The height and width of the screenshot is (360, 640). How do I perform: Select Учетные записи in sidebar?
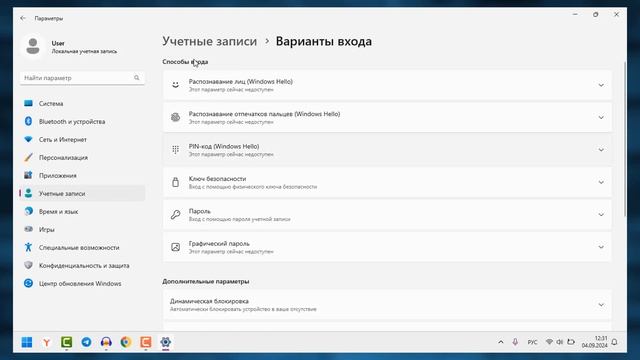pos(82,193)
